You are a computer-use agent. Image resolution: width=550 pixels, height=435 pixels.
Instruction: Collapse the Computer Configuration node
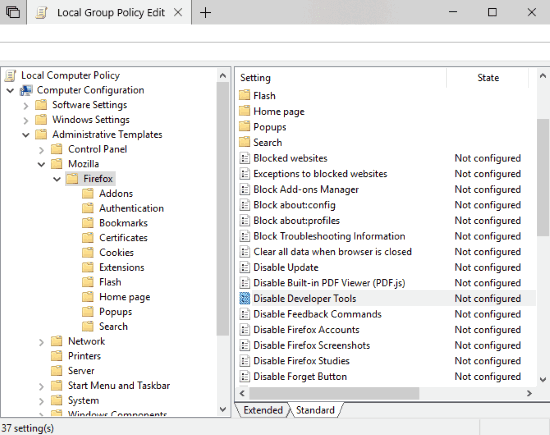10,91
